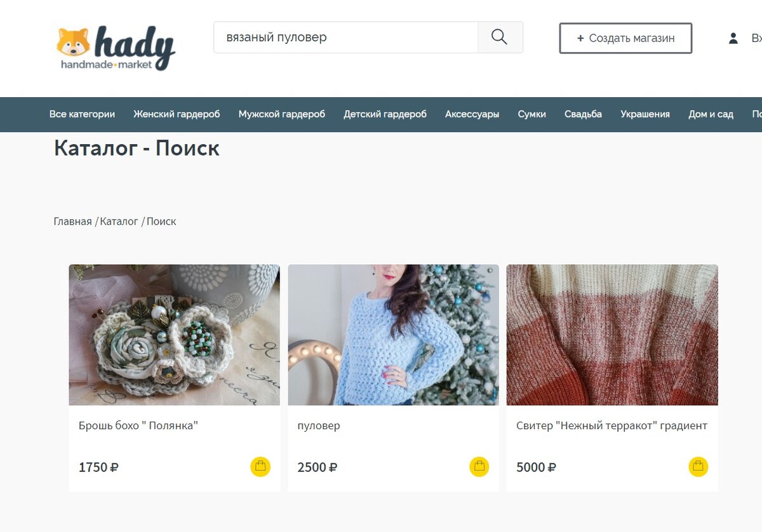
Task: Select Детский гардероб category
Action: (385, 114)
